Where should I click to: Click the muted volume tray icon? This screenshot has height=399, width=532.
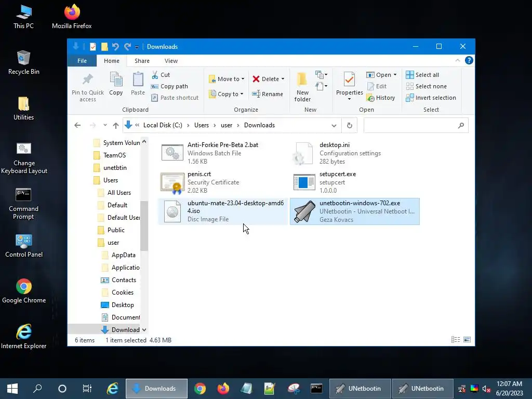coord(486,389)
